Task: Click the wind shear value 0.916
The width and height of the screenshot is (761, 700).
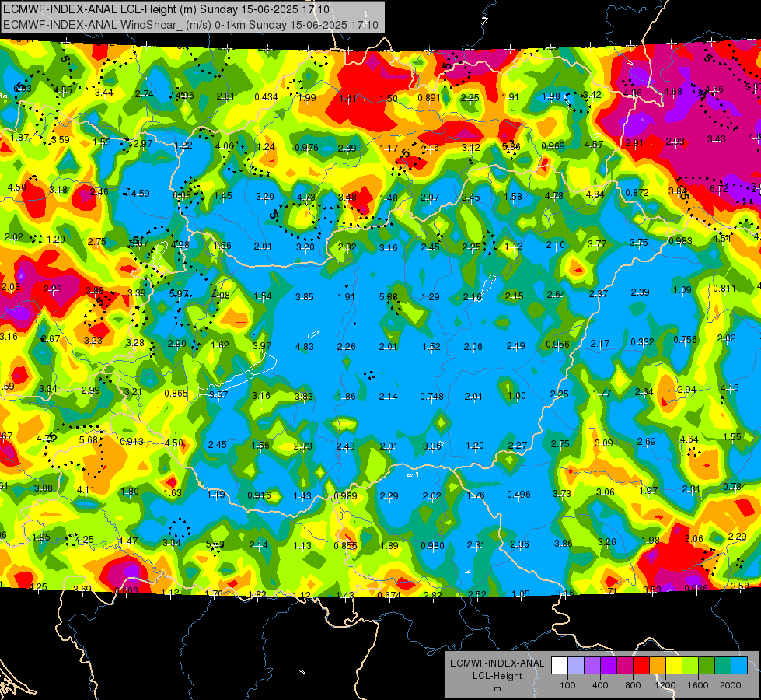Action: tap(259, 495)
